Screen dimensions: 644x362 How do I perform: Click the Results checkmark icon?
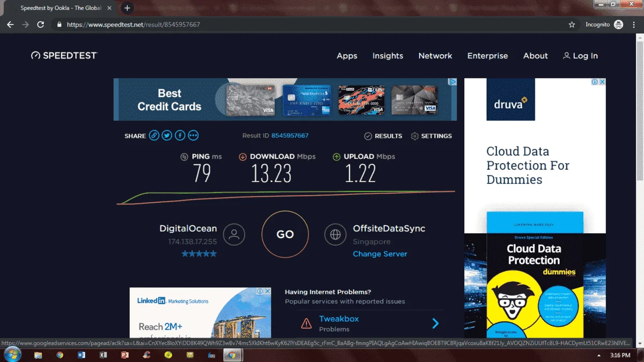368,136
